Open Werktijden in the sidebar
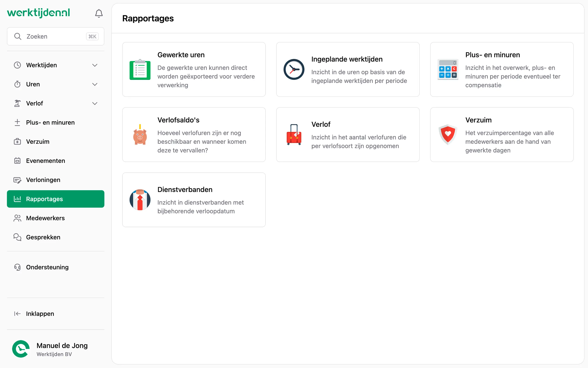The image size is (588, 368). click(56, 65)
